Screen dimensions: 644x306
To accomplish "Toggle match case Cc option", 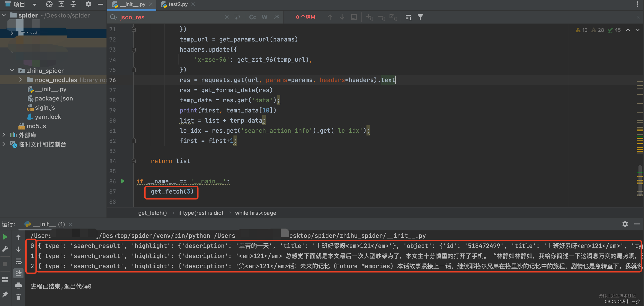I will point(252,17).
